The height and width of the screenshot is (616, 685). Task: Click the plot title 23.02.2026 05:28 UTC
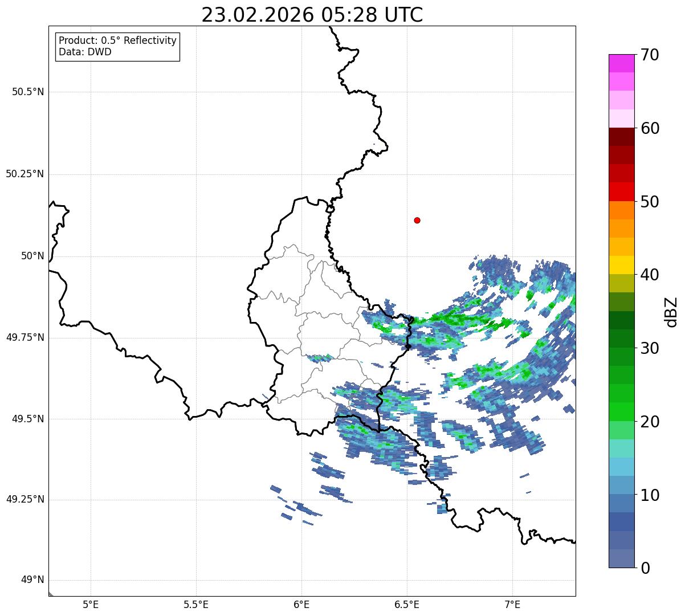[x=312, y=15]
